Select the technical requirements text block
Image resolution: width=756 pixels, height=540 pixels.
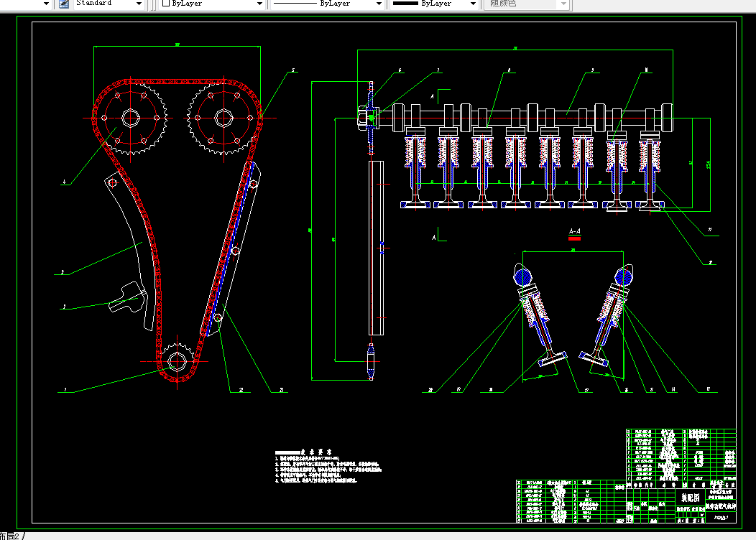328,466
